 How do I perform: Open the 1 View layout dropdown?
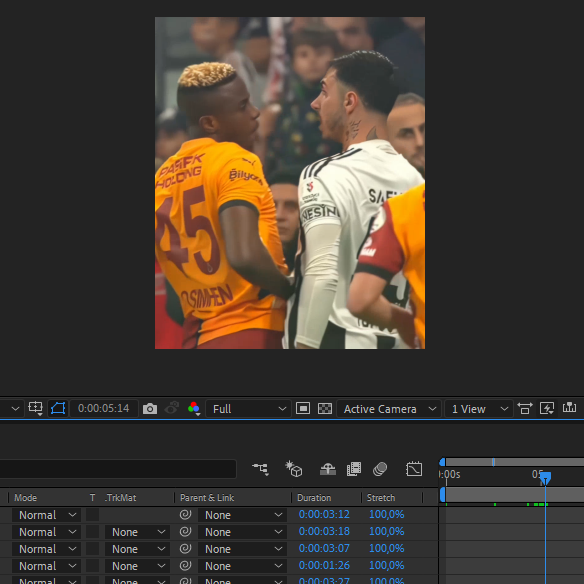pyautogui.click(x=479, y=409)
